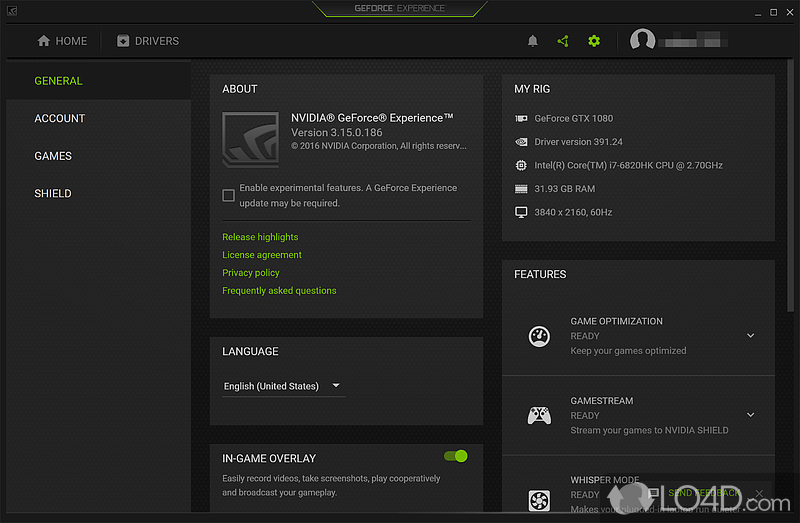Click the 3840 x 2160, 60Hz text
Screen dimensions: 800x523
click(x=573, y=212)
